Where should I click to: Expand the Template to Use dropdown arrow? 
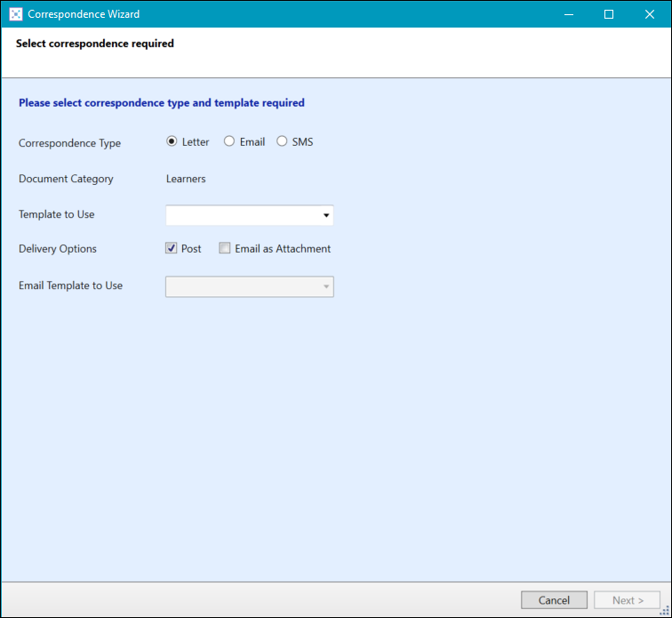326,215
